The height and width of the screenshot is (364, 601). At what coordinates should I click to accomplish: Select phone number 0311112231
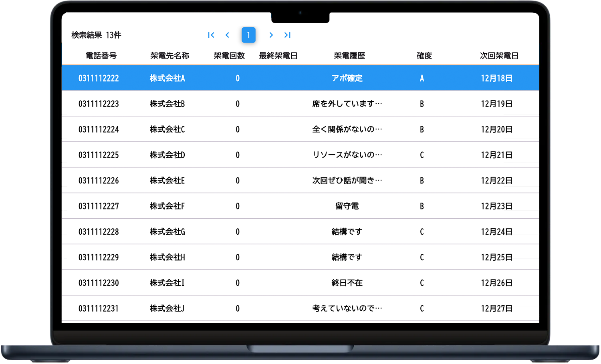[99, 309]
